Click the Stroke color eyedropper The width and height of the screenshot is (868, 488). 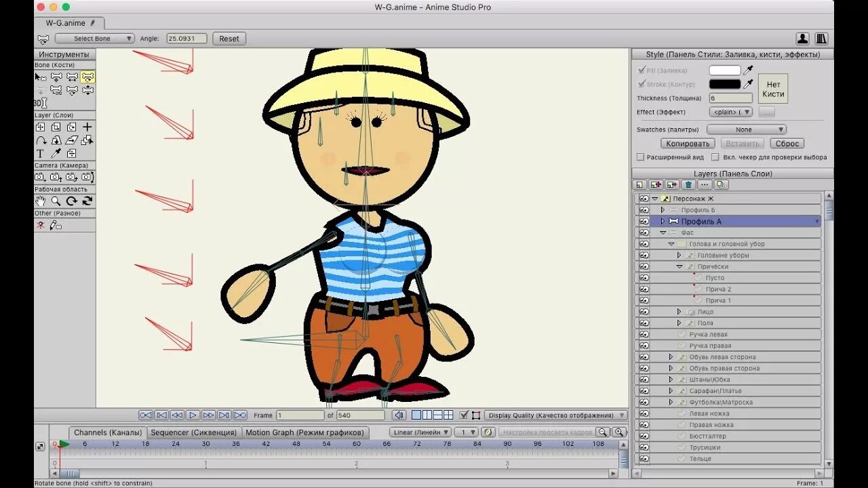click(x=749, y=84)
